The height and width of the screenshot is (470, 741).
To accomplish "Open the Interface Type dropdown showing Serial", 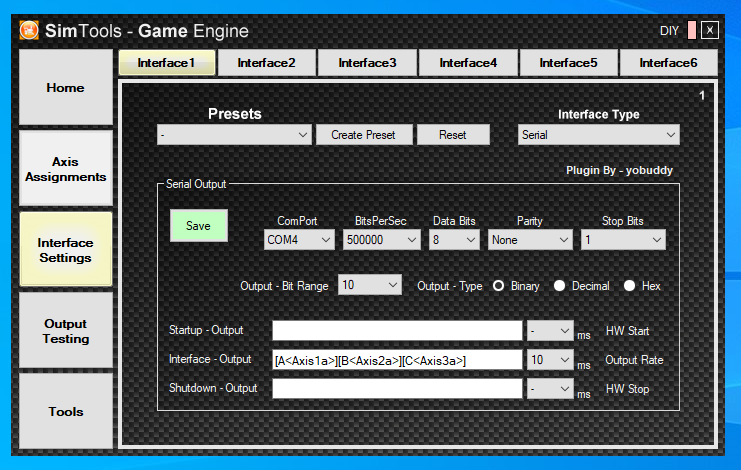I will pos(598,135).
